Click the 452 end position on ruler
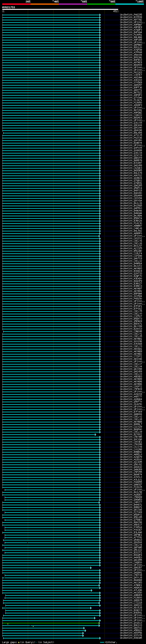This screenshot has width=146, height=644. coord(115,11)
